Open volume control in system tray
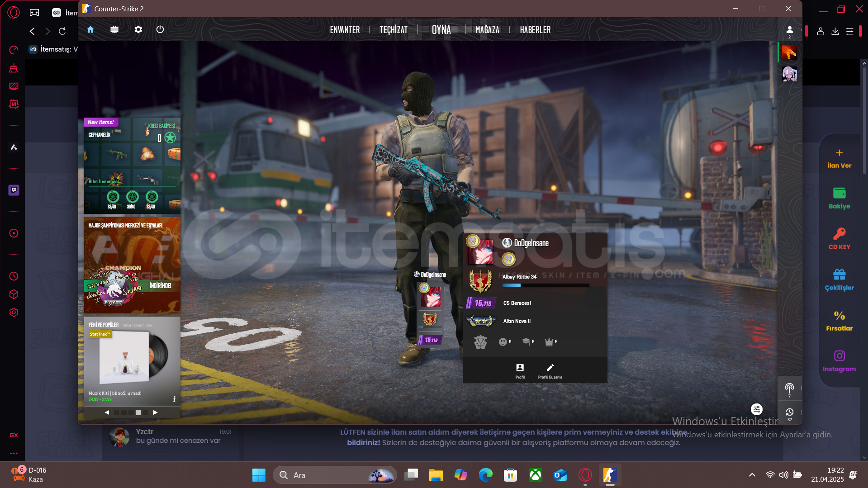Image resolution: width=868 pixels, height=488 pixels. pos(783,475)
